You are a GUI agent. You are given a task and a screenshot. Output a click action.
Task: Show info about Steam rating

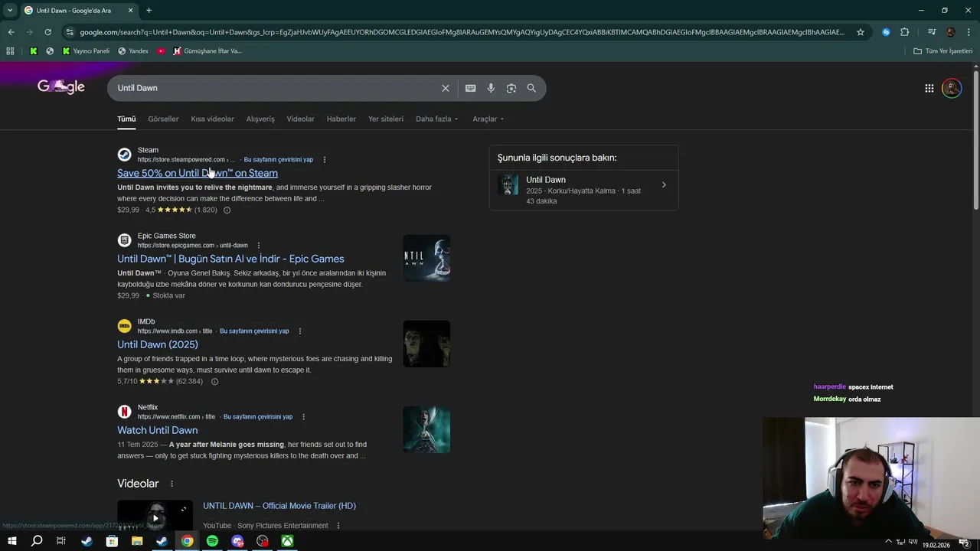coord(227,210)
